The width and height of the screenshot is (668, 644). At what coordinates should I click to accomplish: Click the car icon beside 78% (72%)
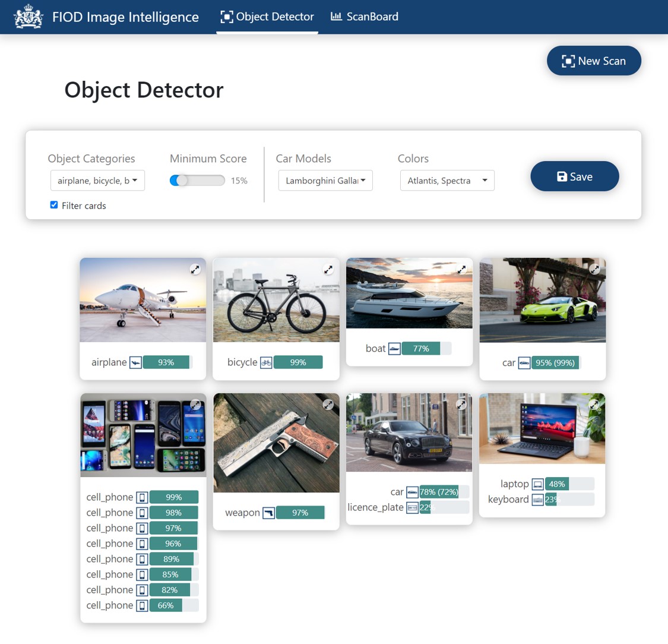click(412, 493)
